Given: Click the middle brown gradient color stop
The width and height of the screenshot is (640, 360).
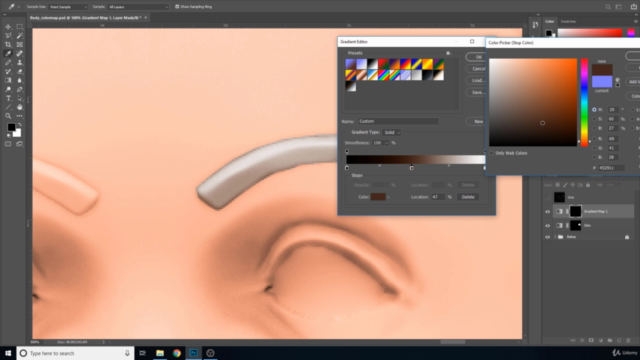Looking at the screenshot, I should click(411, 168).
